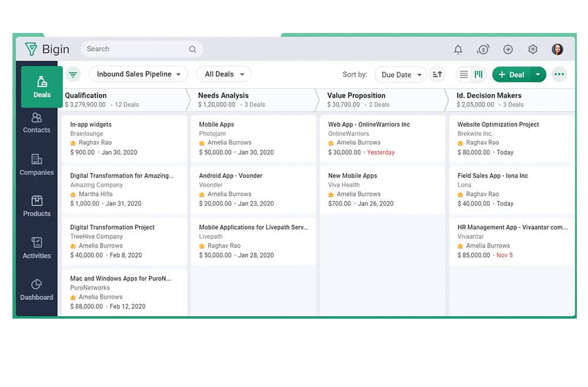588x387 pixels.
Task: Click the $ 85,000.00 deal amount
Action: [473, 255]
